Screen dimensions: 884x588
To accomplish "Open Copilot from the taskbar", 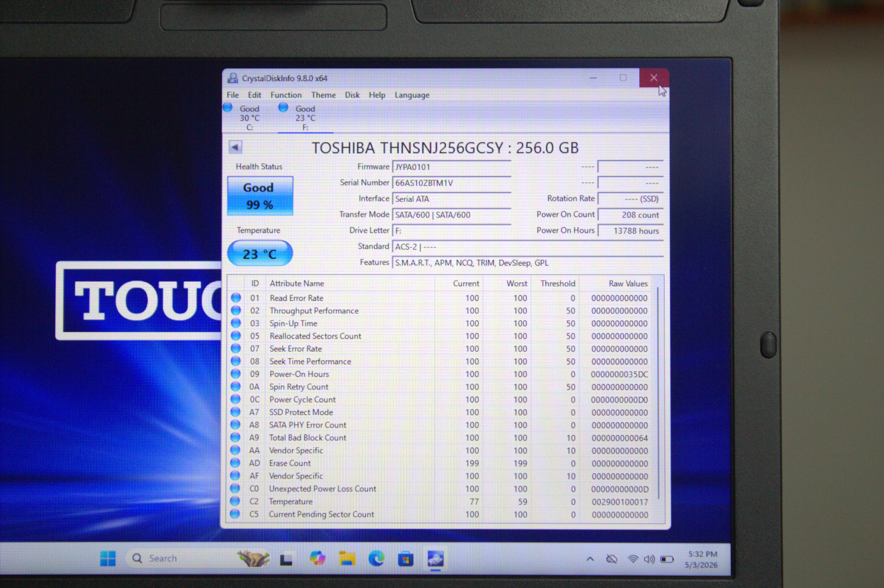I will pyautogui.click(x=317, y=559).
